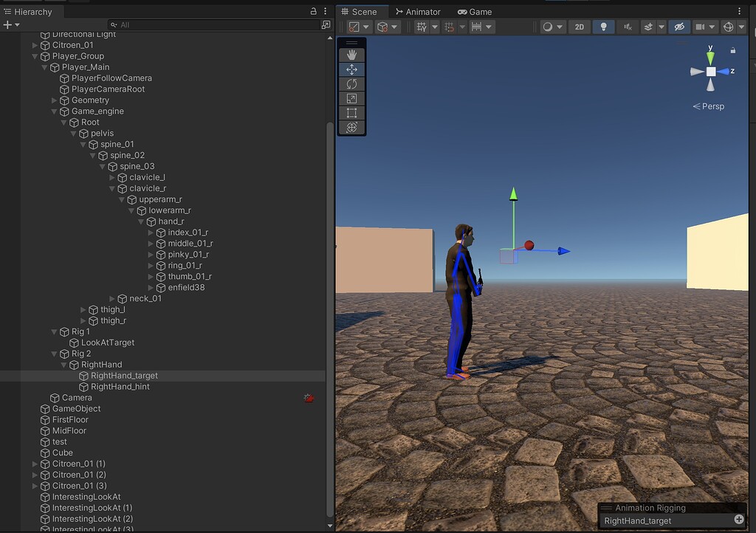This screenshot has width=756, height=533.
Task: Select the Hand view tool
Action: point(351,52)
